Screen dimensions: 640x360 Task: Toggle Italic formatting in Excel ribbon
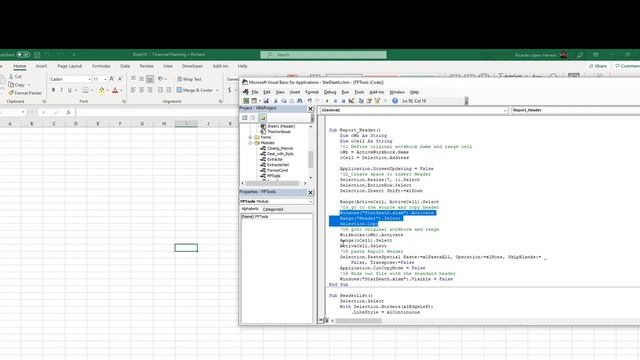[61, 90]
